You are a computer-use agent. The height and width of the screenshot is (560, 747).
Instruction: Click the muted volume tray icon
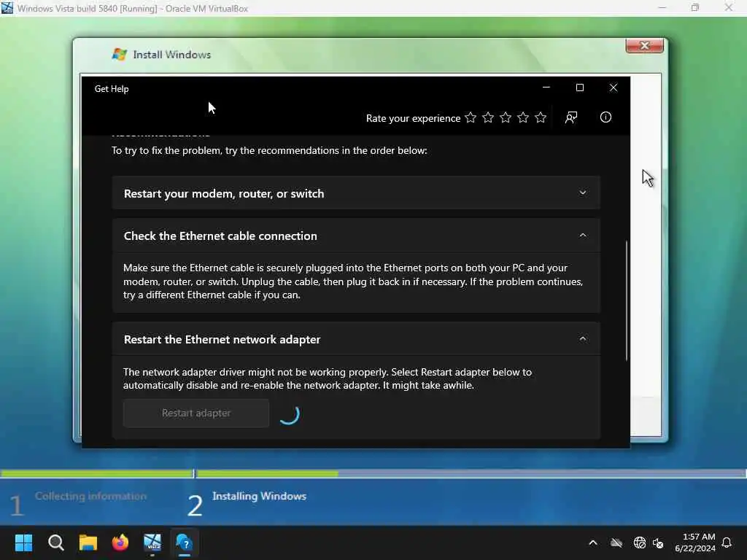pyautogui.click(x=658, y=542)
